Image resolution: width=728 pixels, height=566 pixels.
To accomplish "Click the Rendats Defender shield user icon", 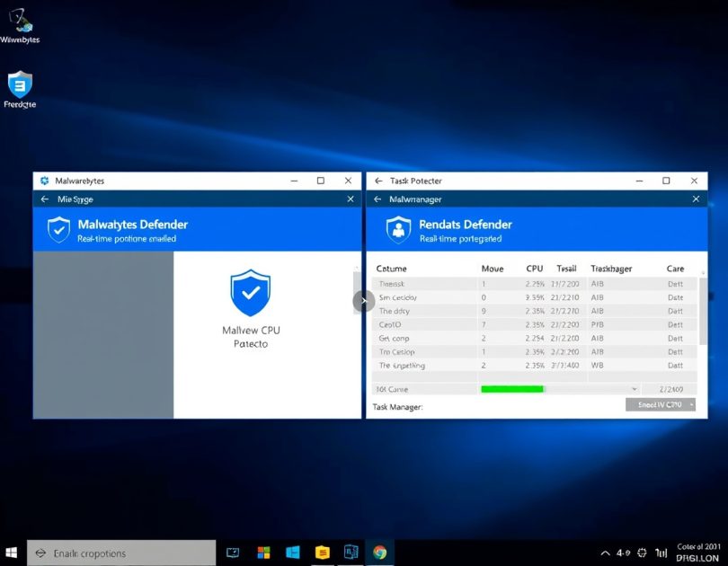I will pyautogui.click(x=399, y=230).
